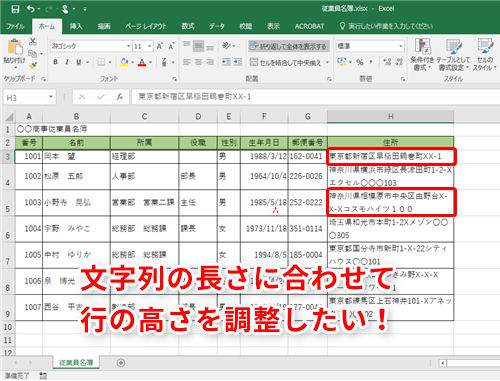
Task: Expand the number format dropdown
Action: point(401,46)
